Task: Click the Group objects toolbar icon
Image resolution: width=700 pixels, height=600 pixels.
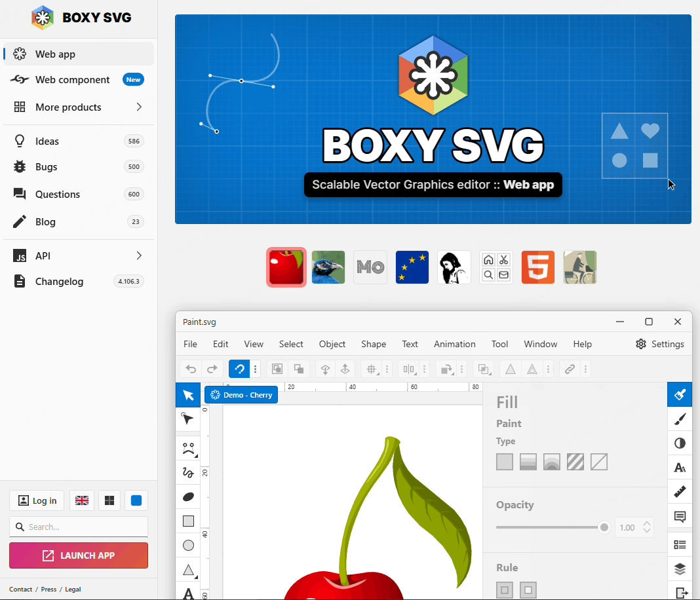Action: click(277, 369)
